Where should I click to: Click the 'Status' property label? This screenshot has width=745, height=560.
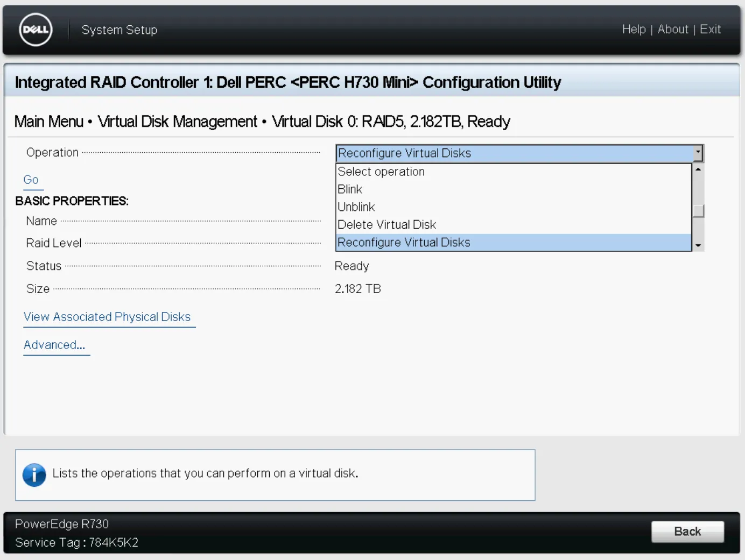point(44,266)
